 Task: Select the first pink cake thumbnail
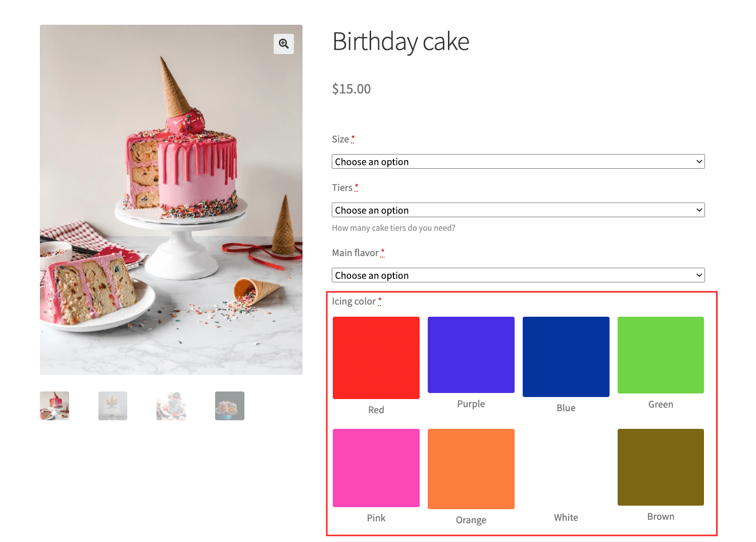(x=55, y=406)
